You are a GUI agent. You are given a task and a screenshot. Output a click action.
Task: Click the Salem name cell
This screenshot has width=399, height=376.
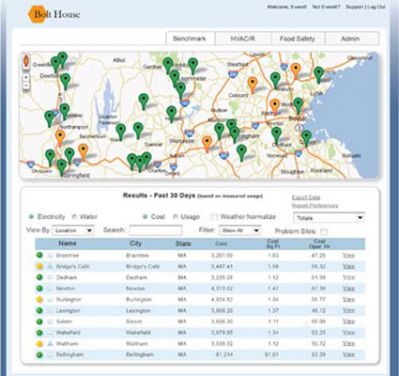click(64, 321)
